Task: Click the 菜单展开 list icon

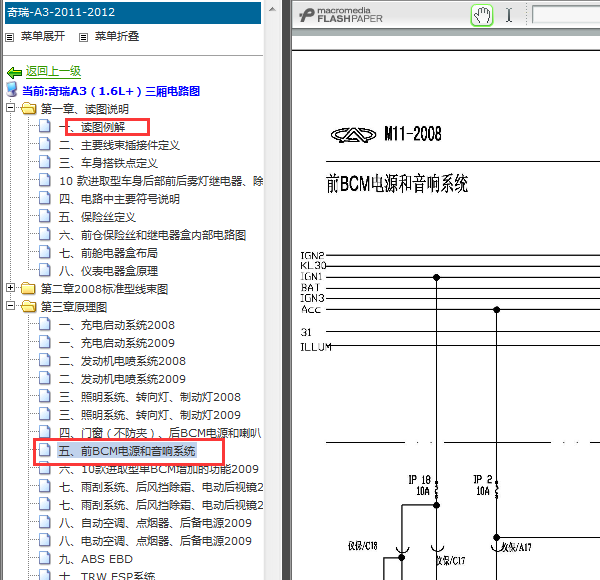Action: (10, 37)
